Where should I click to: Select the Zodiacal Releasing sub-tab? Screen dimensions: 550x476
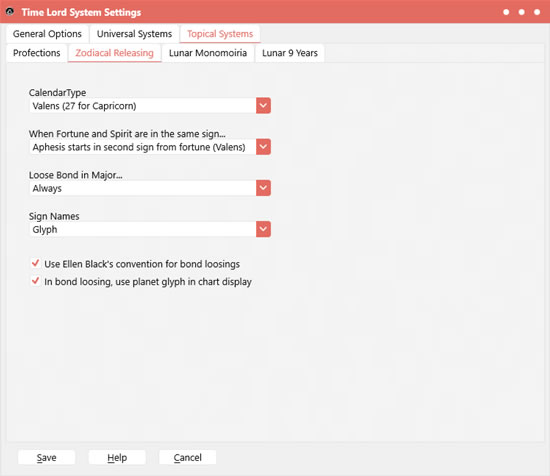114,53
